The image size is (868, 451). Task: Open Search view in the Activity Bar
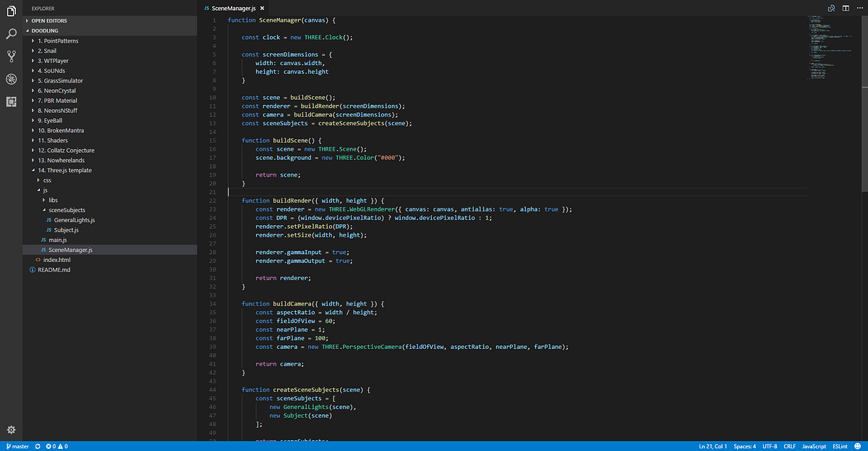point(11,33)
